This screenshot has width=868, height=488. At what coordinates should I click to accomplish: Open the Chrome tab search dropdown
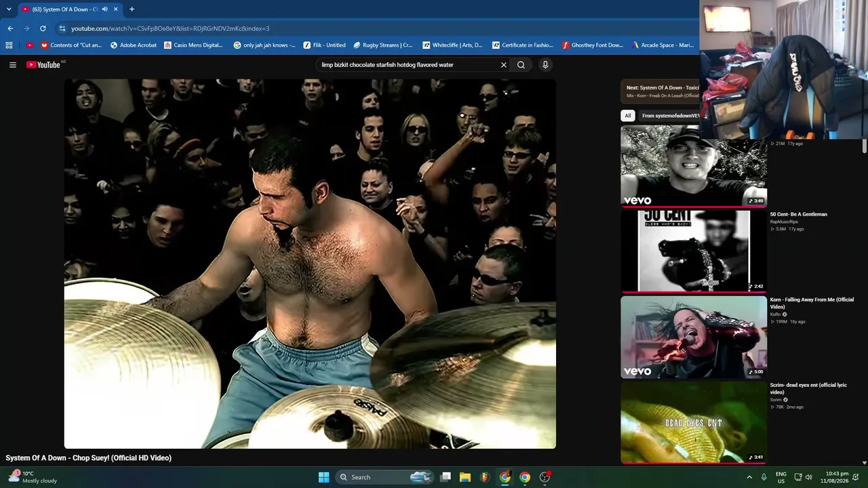point(9,9)
